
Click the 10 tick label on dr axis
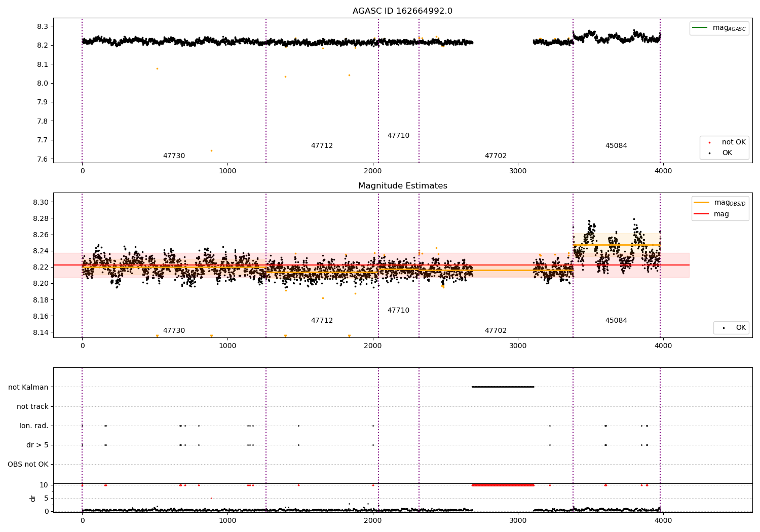(44, 485)
